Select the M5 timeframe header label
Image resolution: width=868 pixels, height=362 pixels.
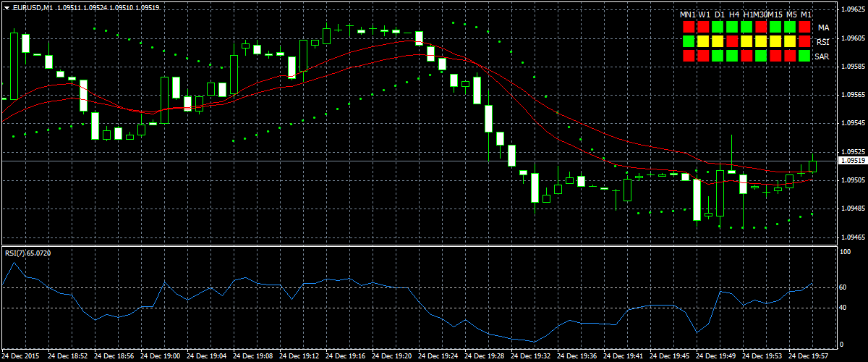pyautogui.click(x=792, y=14)
